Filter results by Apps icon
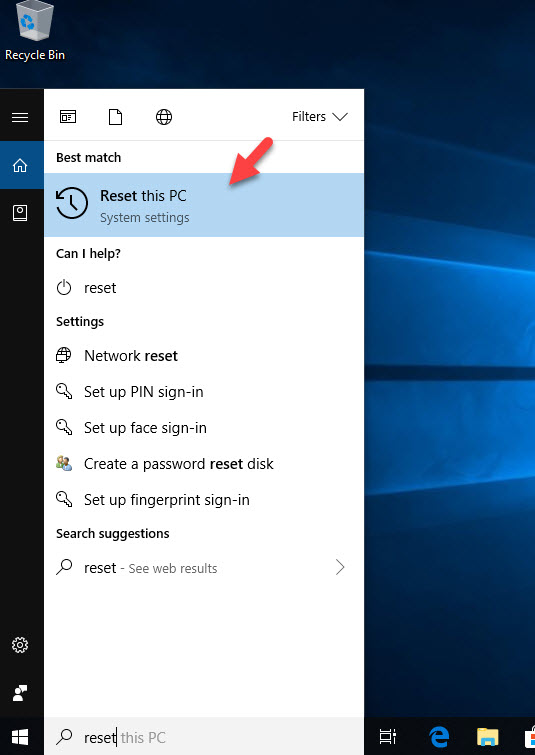Screen dimensions: 535x755 pos(68,117)
